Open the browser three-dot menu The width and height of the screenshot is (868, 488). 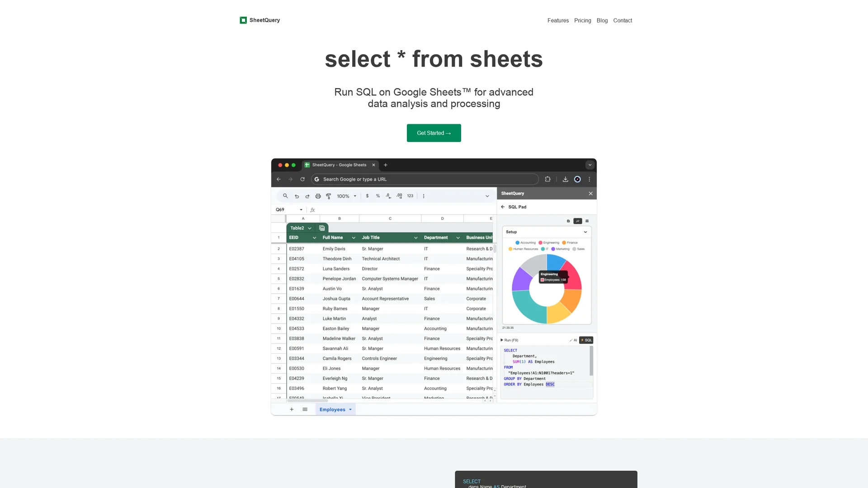590,179
